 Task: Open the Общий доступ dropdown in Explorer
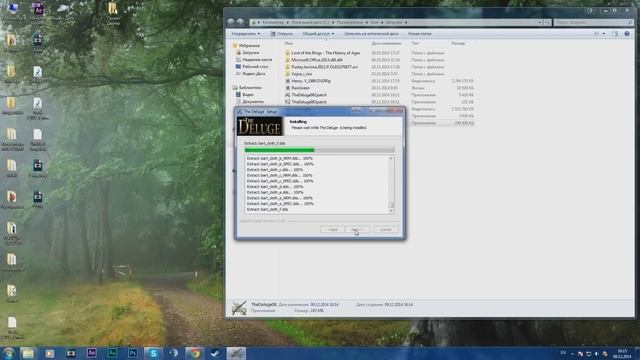pyautogui.click(x=318, y=33)
